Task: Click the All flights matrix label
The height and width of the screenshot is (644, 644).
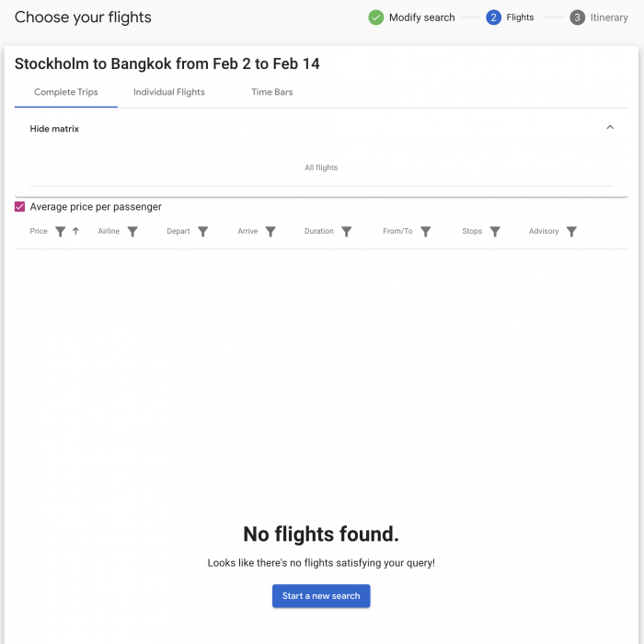Action: [x=321, y=167]
